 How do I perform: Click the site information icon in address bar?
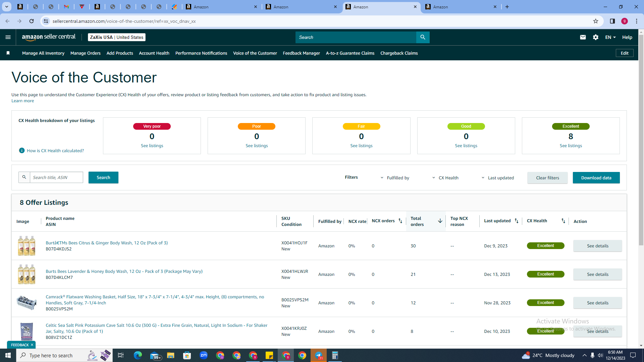46,21
